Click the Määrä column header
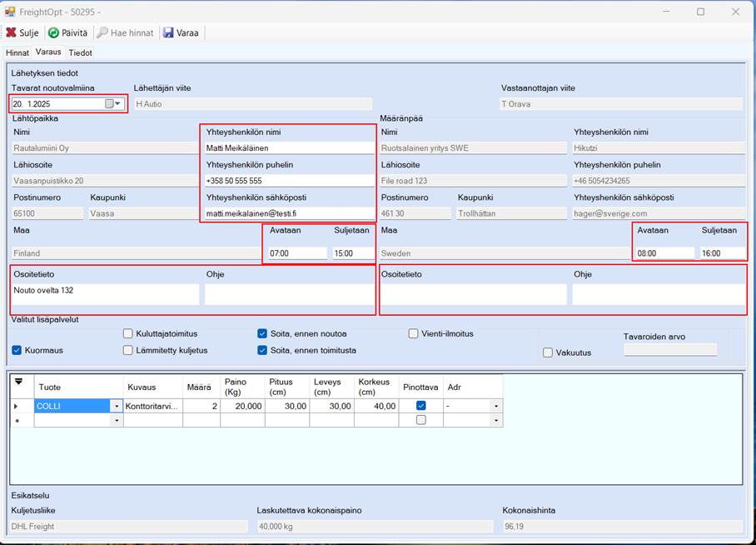The image size is (756, 545). 201,387
